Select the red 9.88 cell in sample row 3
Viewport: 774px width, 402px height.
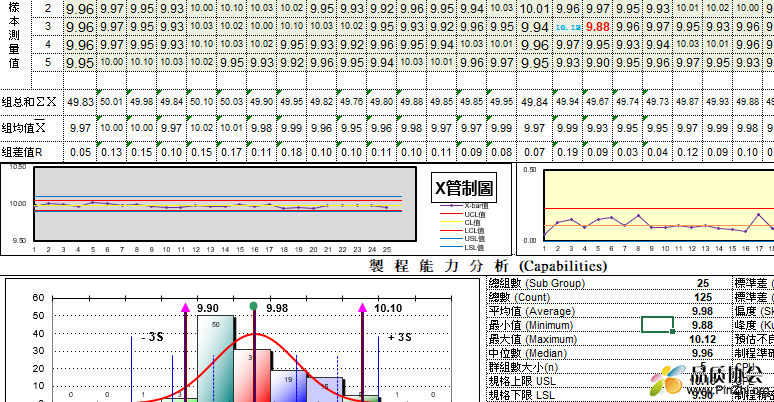[597, 27]
